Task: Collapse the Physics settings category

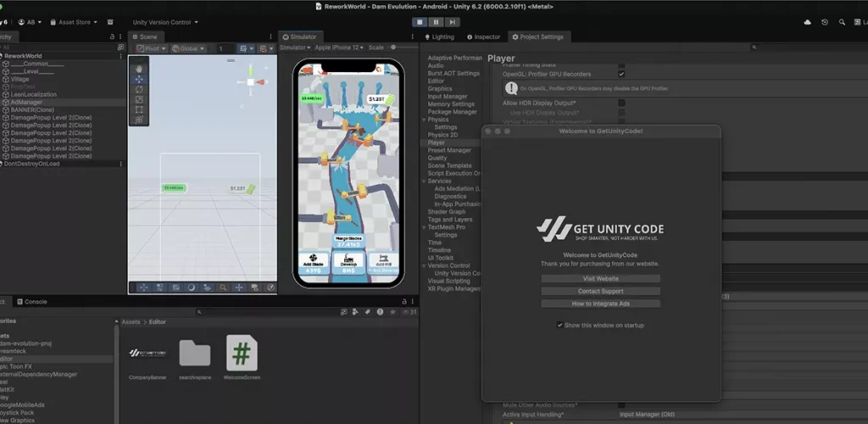Action: 424,120
